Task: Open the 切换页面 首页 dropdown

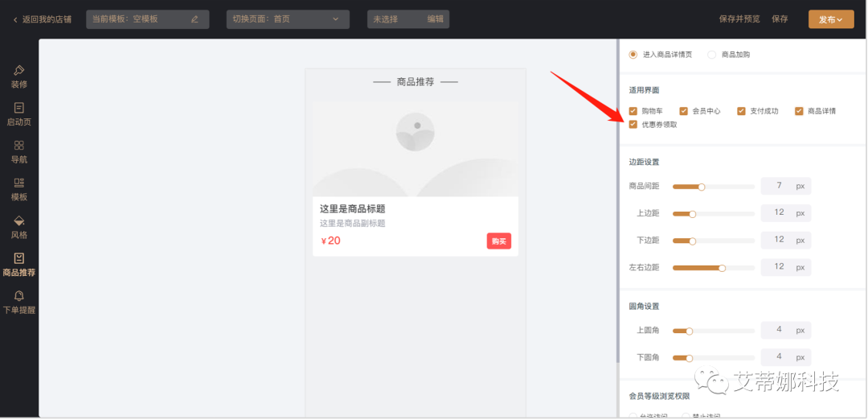Action: [x=288, y=19]
